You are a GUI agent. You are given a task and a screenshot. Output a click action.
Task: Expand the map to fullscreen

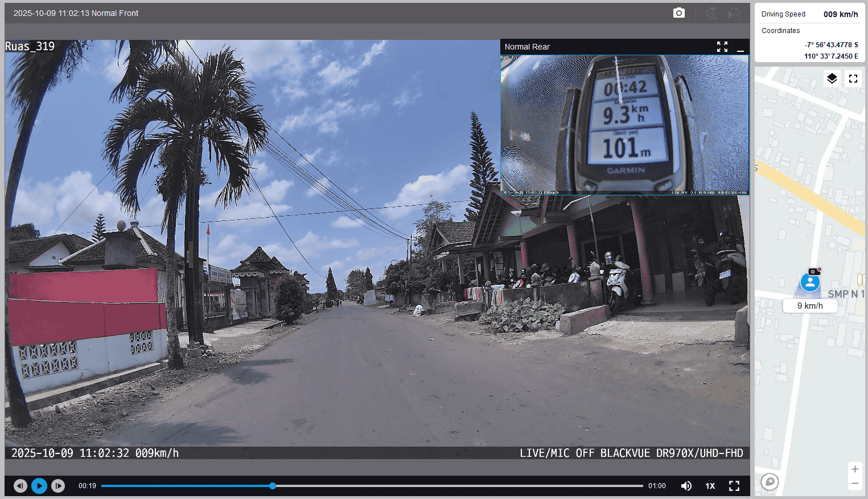[x=853, y=79]
